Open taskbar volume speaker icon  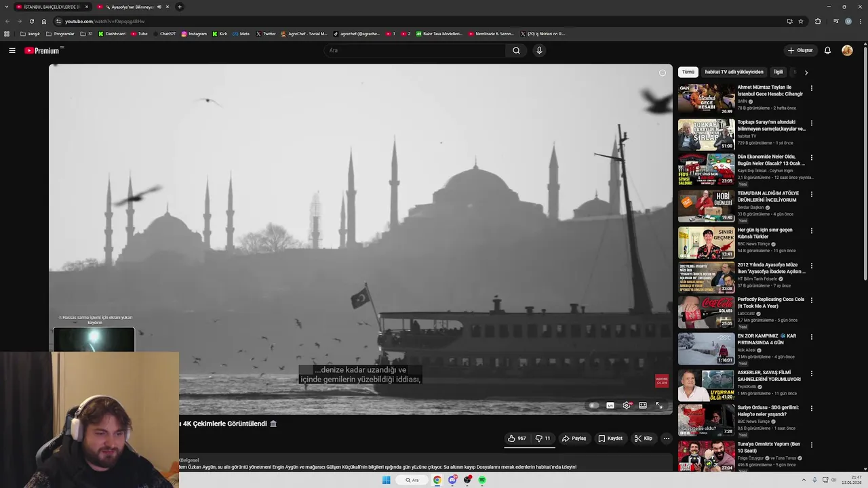pos(833,480)
